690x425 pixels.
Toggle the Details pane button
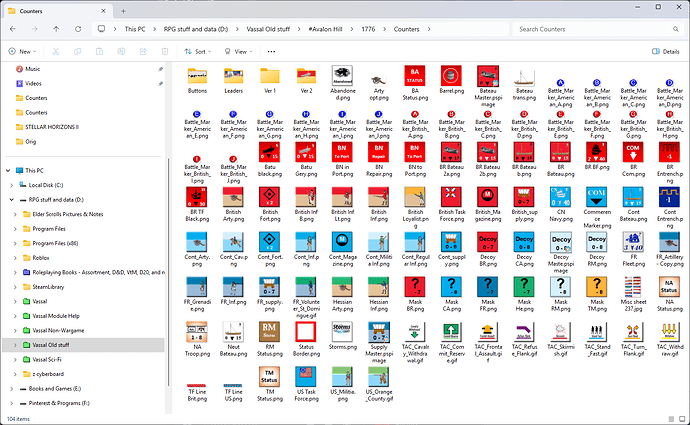point(665,51)
